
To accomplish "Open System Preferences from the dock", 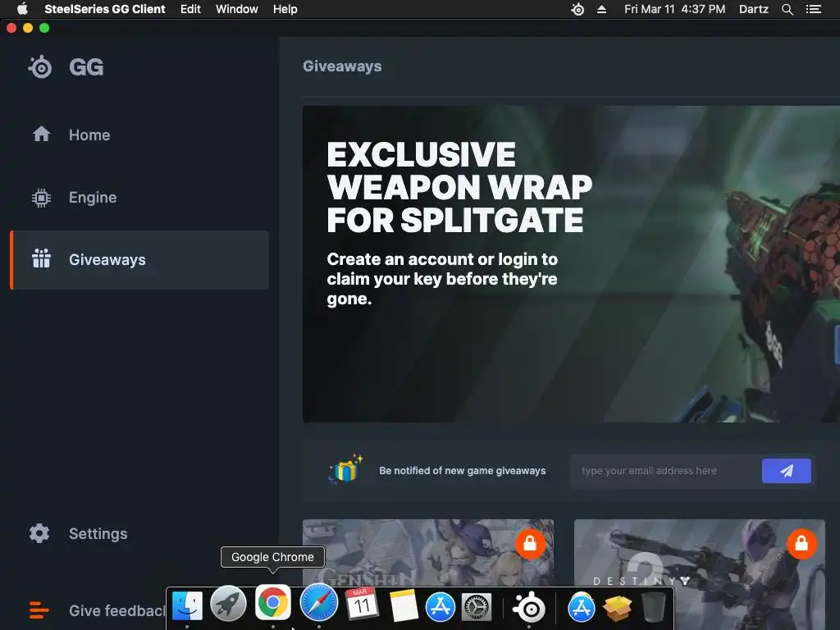I will [477, 607].
